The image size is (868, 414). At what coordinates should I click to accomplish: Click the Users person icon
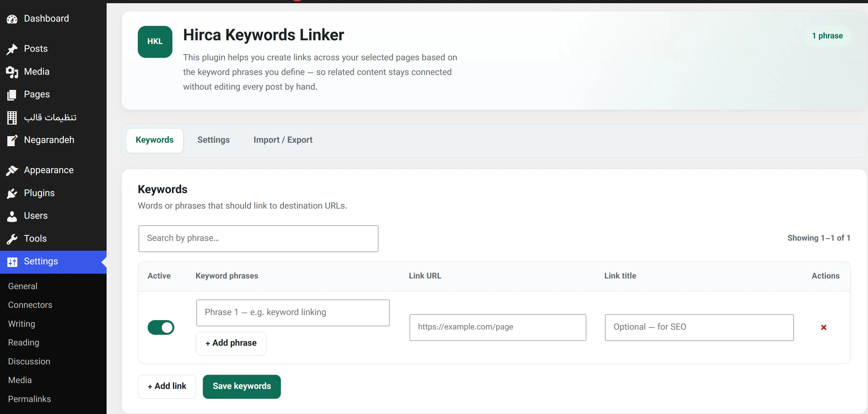[x=12, y=216]
